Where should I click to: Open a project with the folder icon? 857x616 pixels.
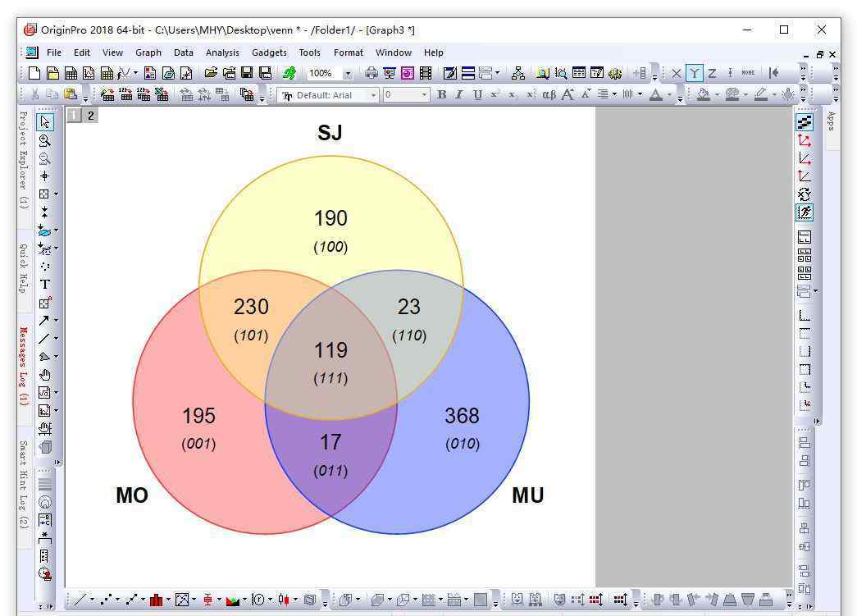(x=211, y=73)
